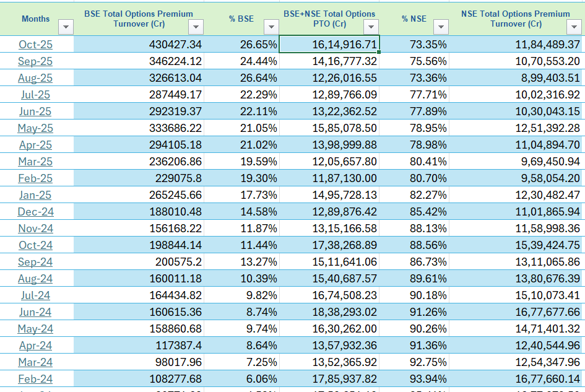585x392 pixels.
Task: Open NSE Total Options Premium Turnover filter
Action: coord(573,27)
